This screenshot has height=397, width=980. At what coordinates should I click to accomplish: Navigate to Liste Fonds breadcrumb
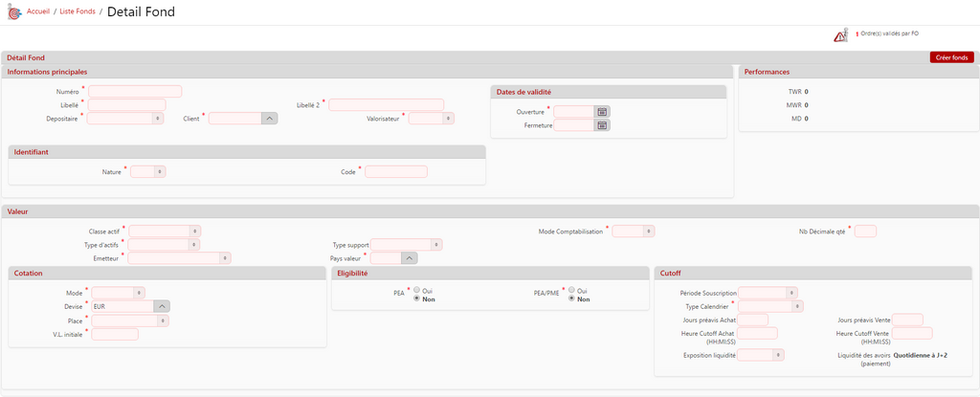coord(78,11)
